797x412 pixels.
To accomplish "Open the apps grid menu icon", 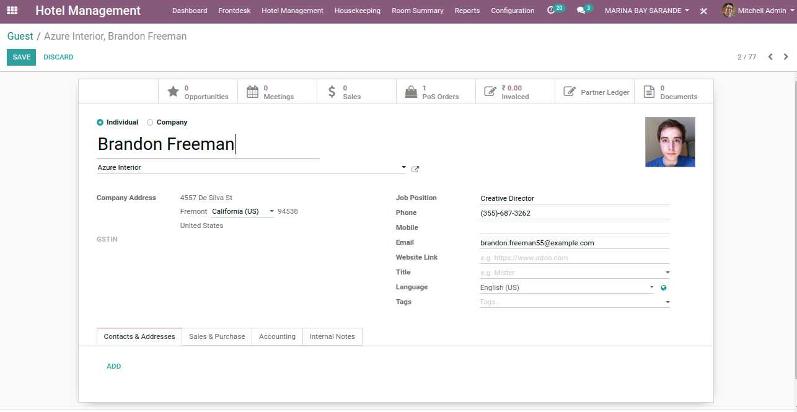I will pos(12,10).
